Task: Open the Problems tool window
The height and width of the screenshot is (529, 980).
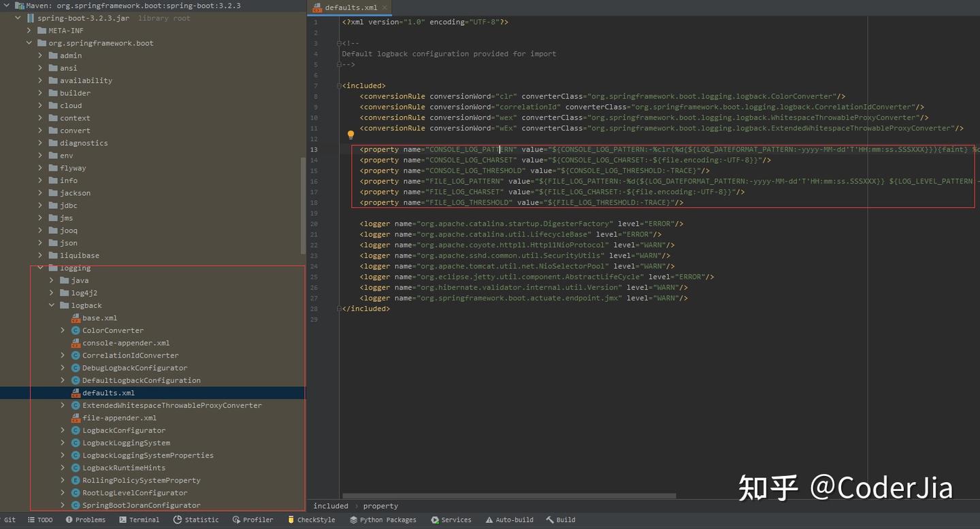Action: click(85, 520)
